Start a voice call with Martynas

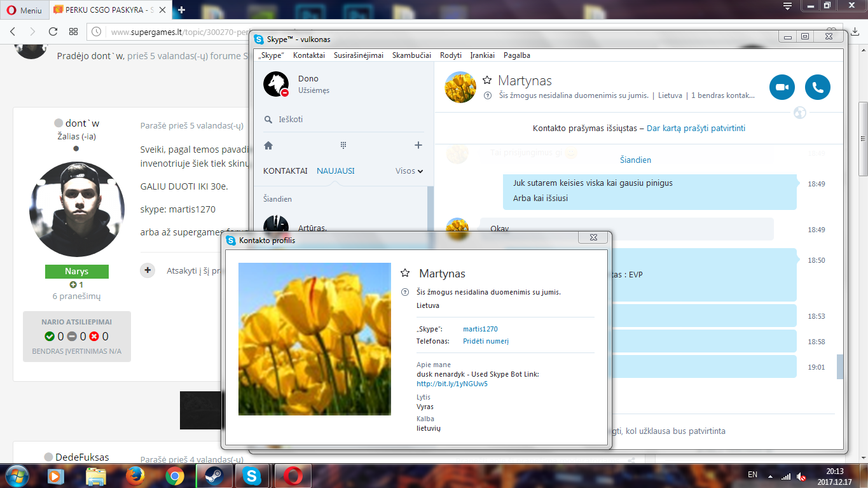818,87
